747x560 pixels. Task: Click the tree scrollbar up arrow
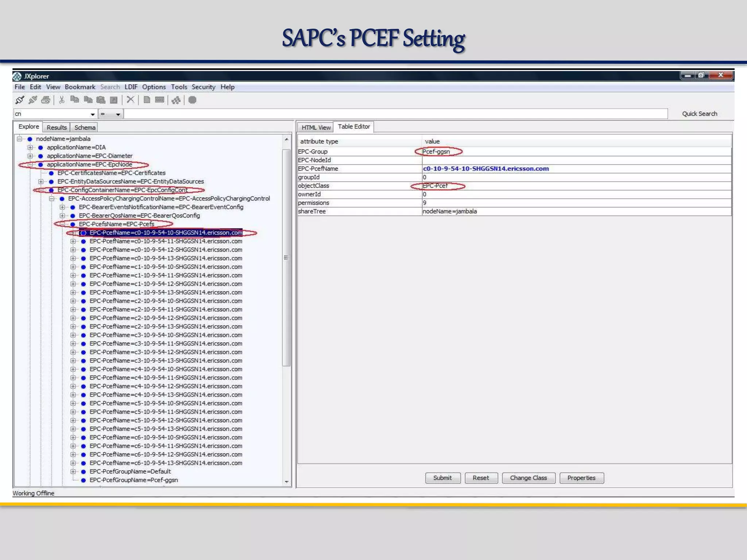point(287,139)
